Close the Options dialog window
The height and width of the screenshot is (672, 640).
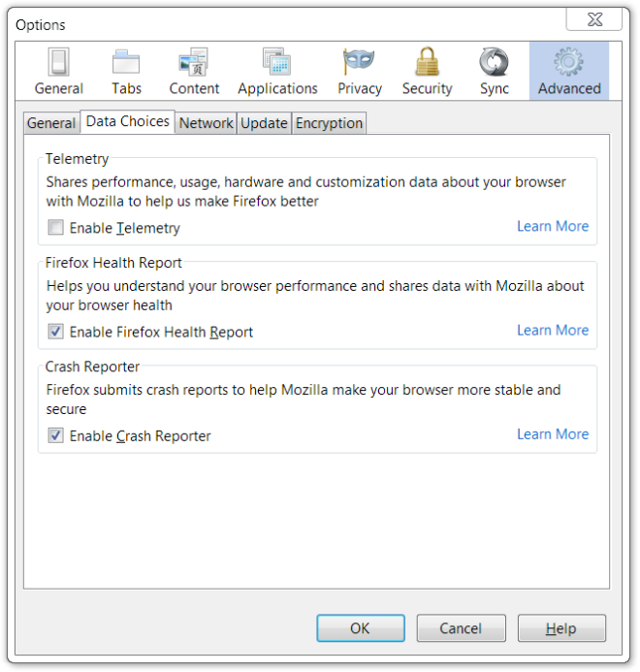tap(594, 19)
